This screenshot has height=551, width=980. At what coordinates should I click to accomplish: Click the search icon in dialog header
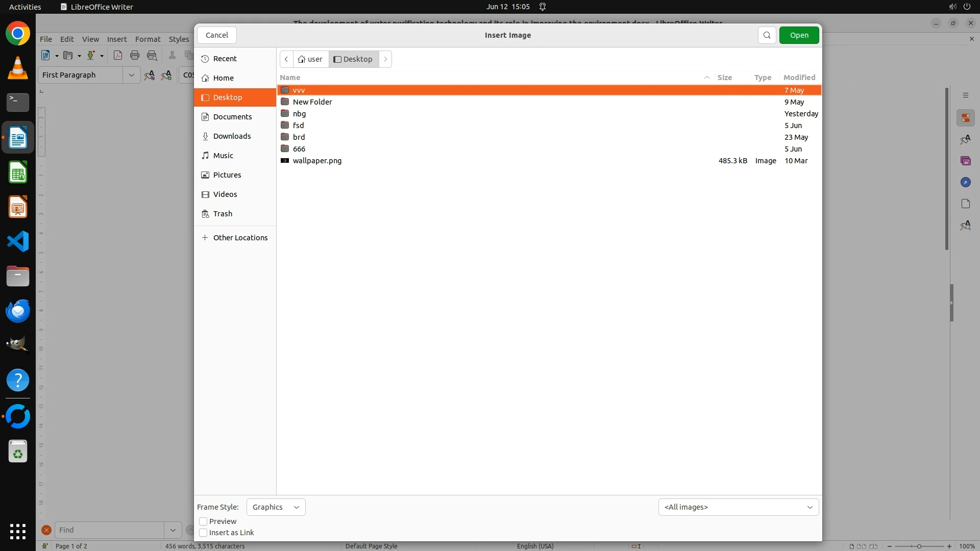767,35
